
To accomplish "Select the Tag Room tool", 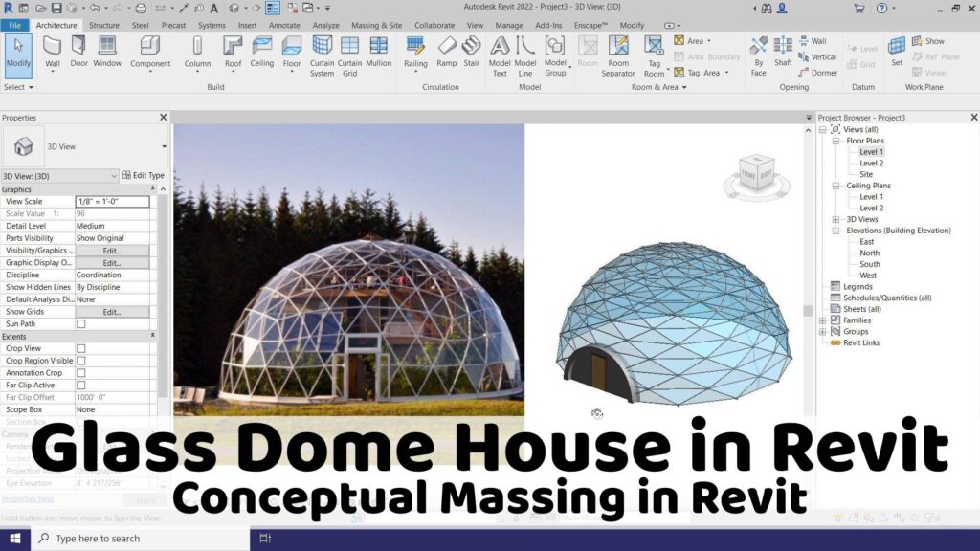I will pos(654,56).
